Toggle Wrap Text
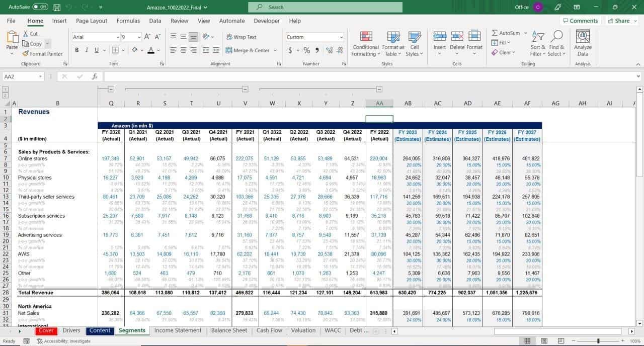 [x=241, y=37]
